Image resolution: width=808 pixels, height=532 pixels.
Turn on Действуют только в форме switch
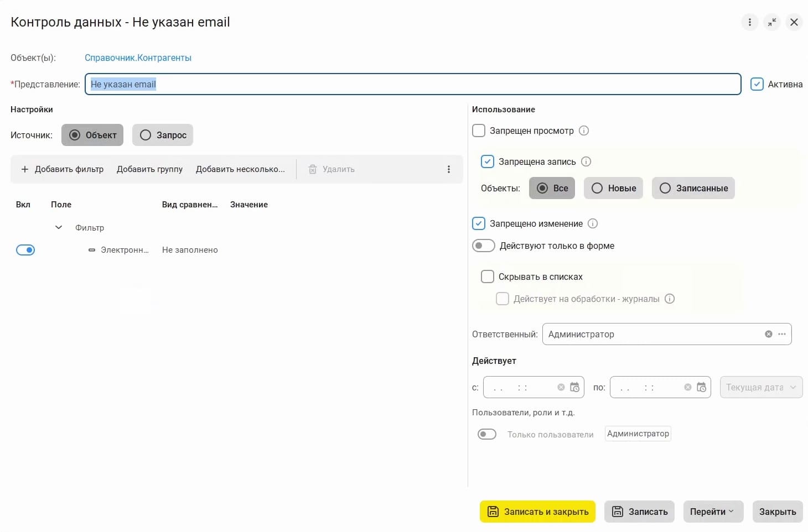(484, 246)
